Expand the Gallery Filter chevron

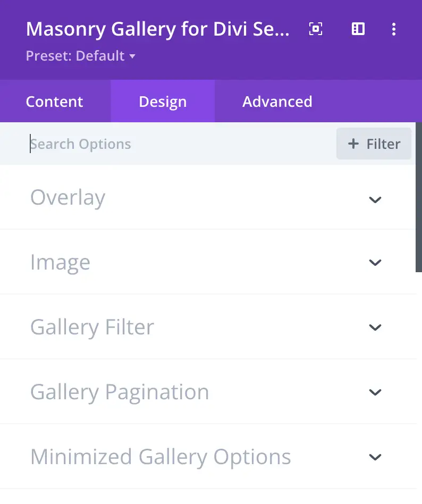pos(375,327)
